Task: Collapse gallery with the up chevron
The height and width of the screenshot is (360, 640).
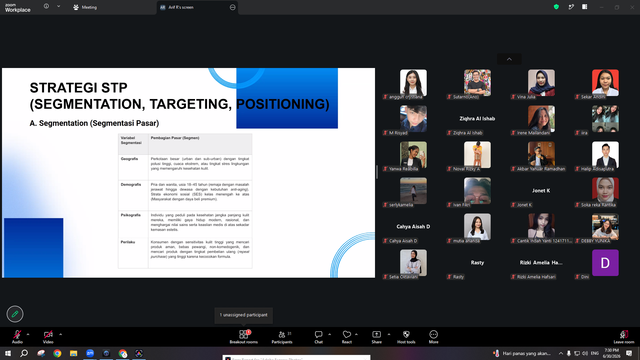Action: (509, 59)
